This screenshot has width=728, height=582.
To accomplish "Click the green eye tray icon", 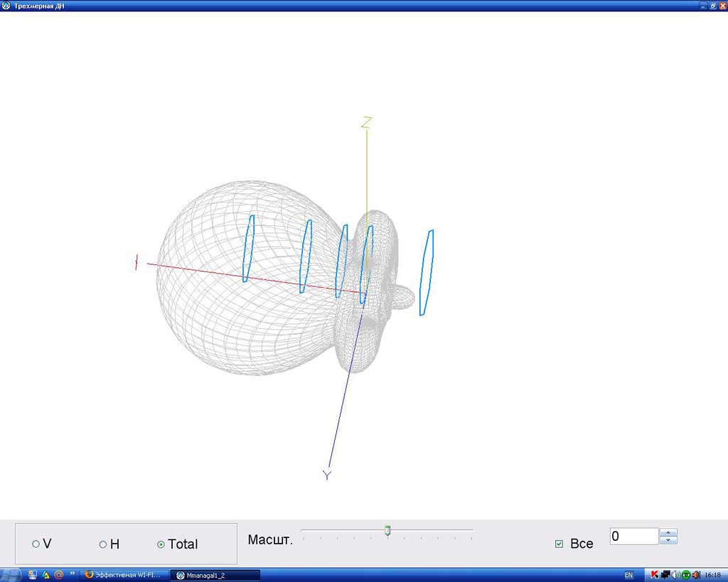I will [686, 575].
